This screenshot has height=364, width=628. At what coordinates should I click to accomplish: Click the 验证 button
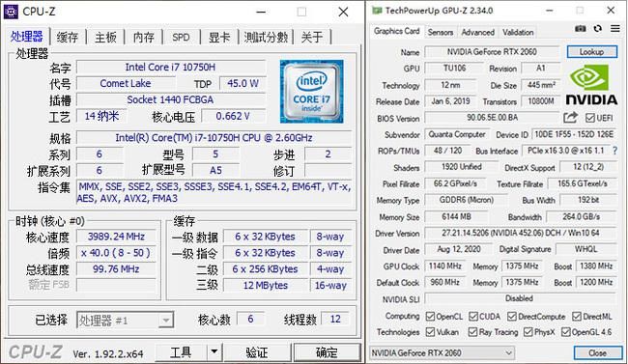click(x=257, y=352)
